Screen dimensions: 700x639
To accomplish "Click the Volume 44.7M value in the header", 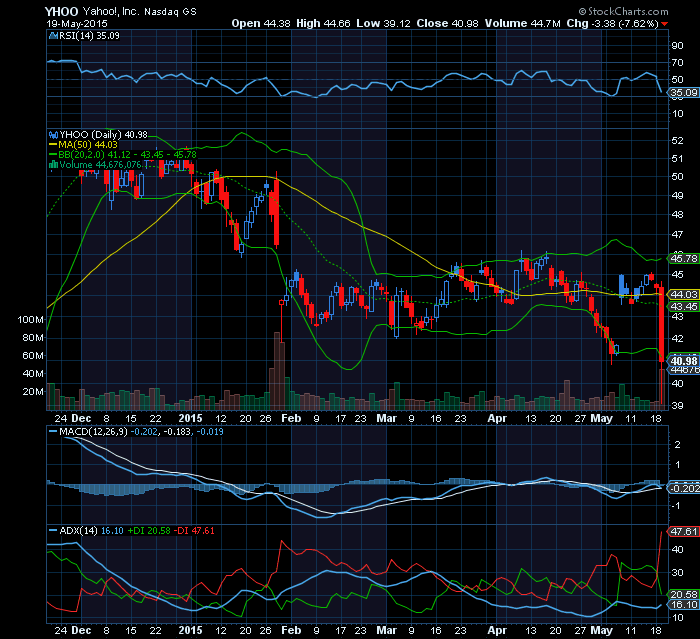I will click(522, 23).
